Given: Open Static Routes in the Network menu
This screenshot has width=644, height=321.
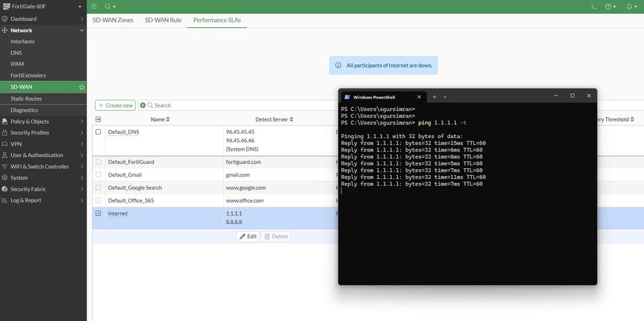Looking at the screenshot, I should 26,98.
